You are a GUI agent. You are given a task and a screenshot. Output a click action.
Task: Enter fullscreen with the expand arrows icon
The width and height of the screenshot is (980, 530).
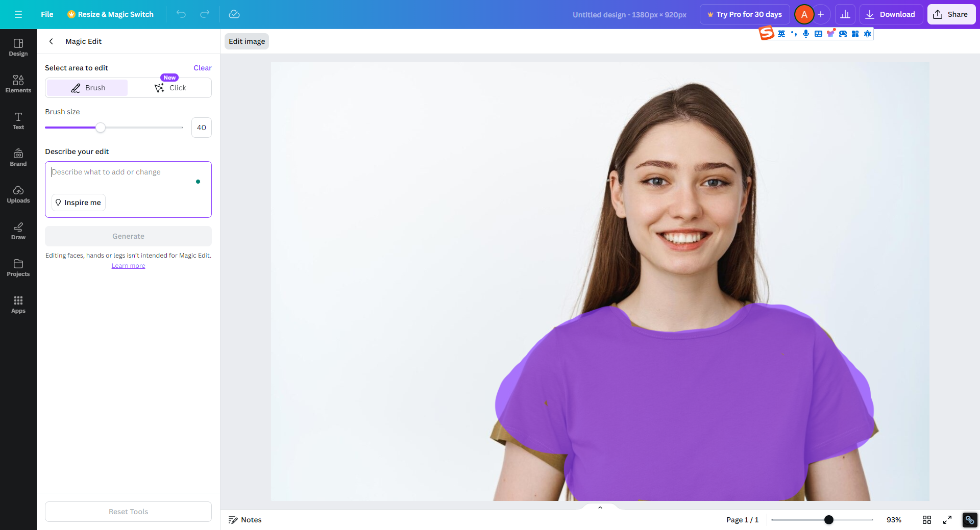[948, 520]
